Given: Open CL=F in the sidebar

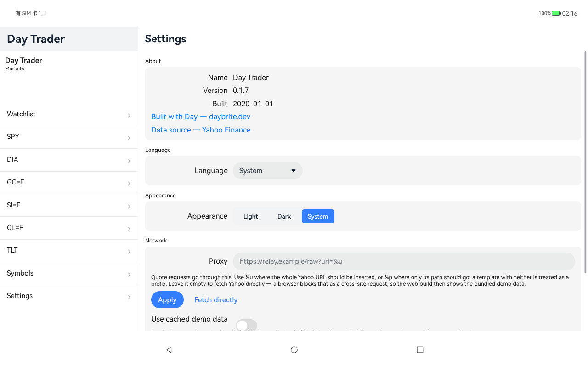Looking at the screenshot, I should click(69, 228).
